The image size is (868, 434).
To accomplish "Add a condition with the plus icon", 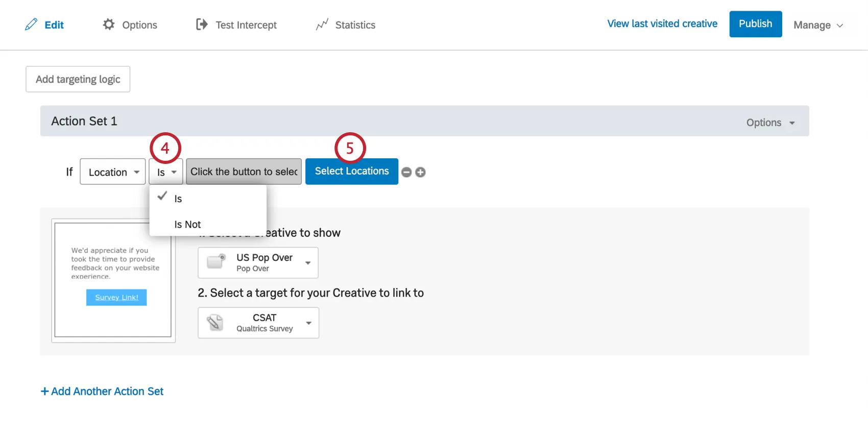I will (420, 172).
